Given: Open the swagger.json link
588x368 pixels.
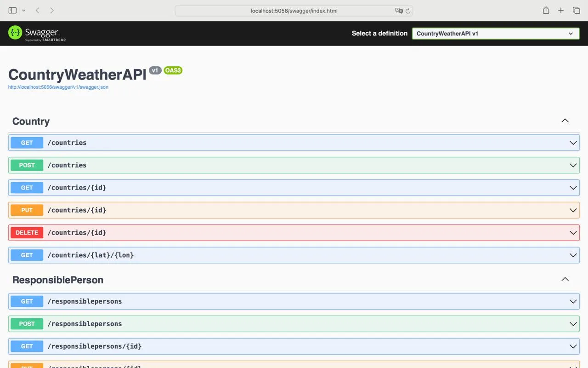Looking at the screenshot, I should coord(58,87).
